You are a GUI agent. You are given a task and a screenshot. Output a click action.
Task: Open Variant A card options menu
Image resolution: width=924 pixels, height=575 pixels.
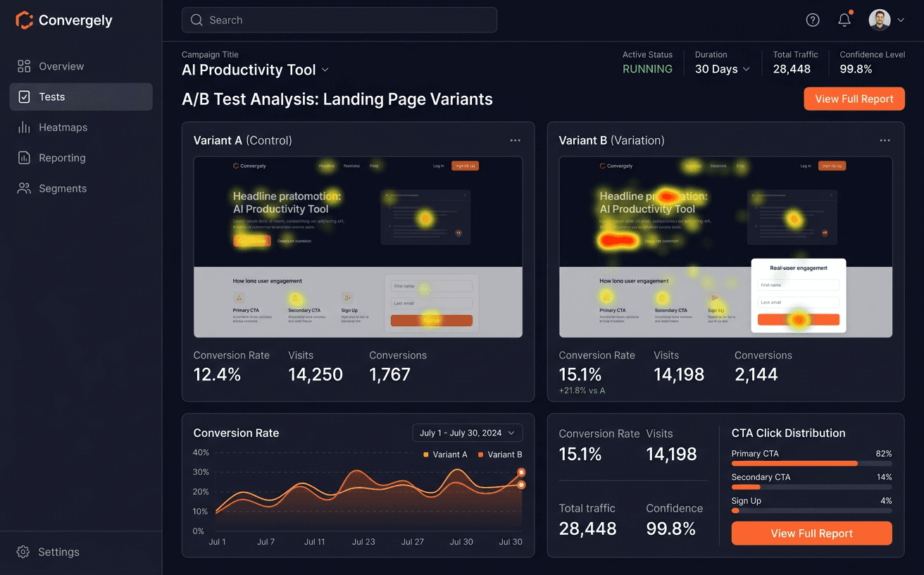pos(516,140)
